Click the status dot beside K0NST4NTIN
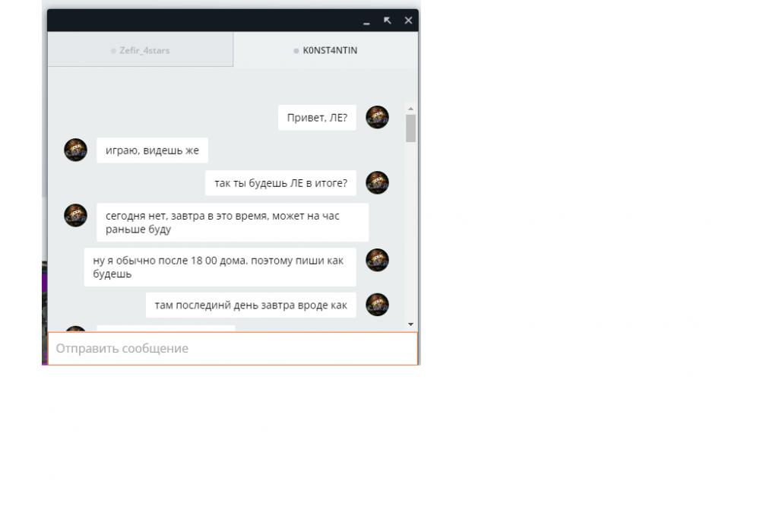The image size is (760, 532). [x=296, y=51]
